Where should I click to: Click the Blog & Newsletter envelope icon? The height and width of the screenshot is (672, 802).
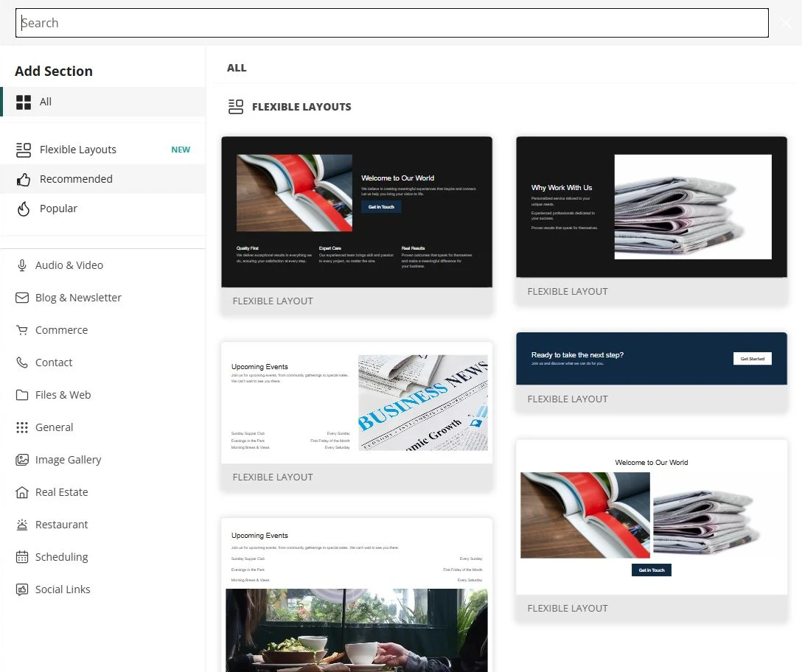pos(22,298)
